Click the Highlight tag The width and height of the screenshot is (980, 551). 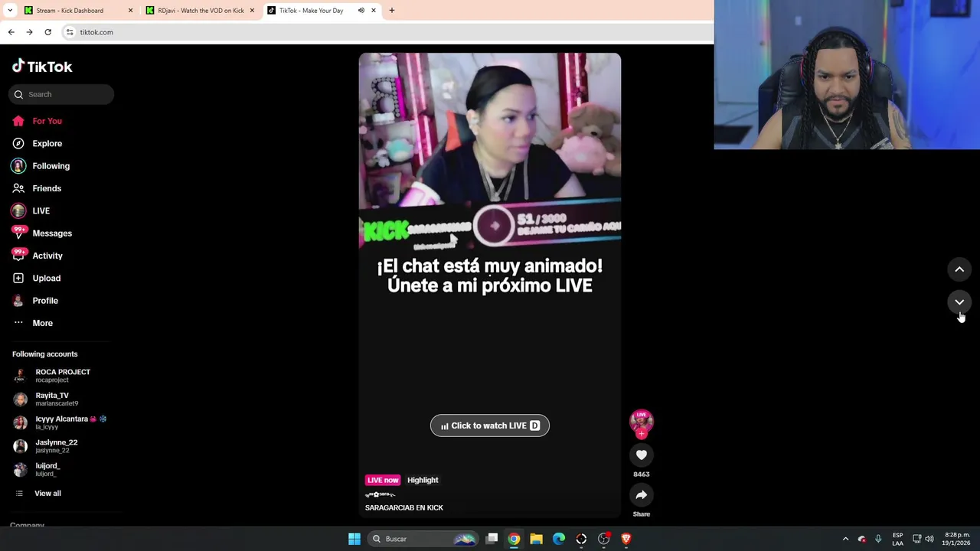point(423,480)
